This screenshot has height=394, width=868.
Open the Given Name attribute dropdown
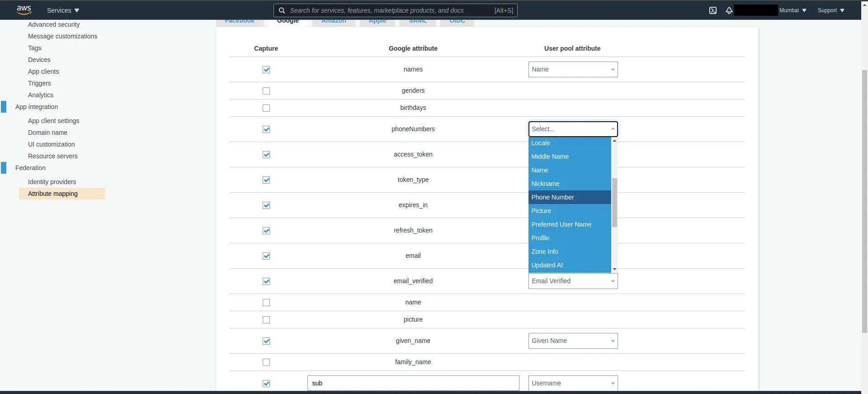coord(573,341)
